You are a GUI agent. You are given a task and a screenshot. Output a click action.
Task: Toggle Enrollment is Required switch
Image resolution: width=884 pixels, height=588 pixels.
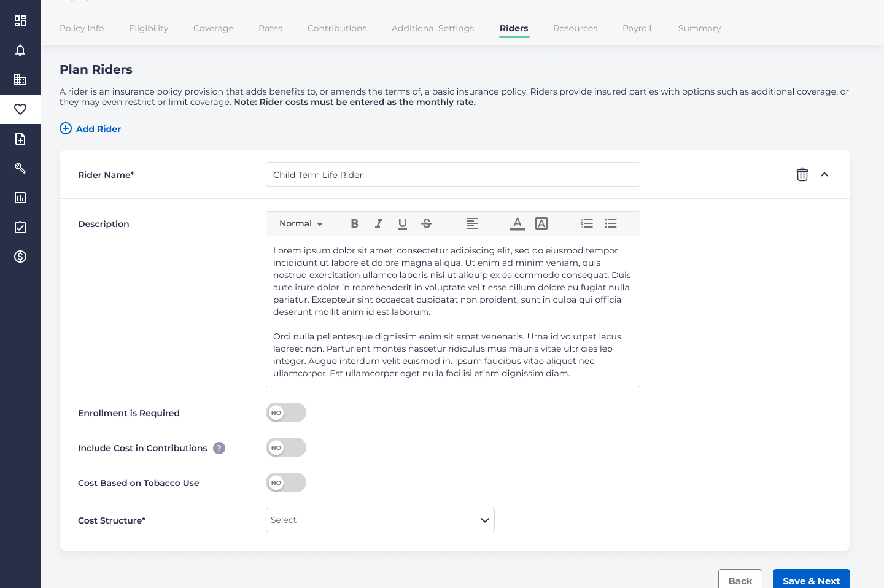[x=286, y=412]
